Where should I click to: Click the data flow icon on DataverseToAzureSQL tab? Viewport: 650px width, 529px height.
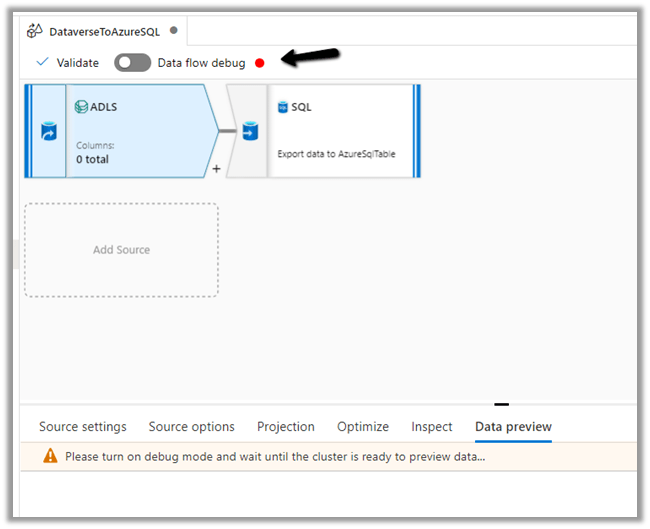click(x=35, y=31)
